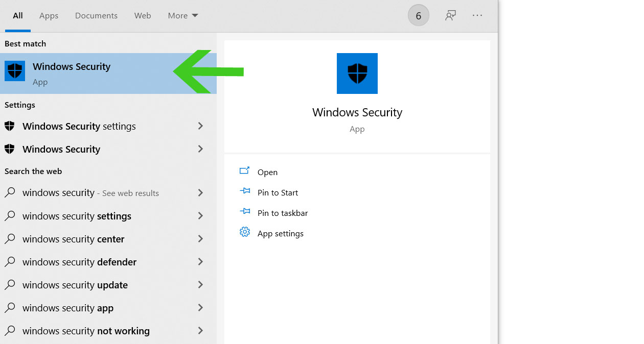Click the Pin to taskbar pin icon

tap(245, 212)
